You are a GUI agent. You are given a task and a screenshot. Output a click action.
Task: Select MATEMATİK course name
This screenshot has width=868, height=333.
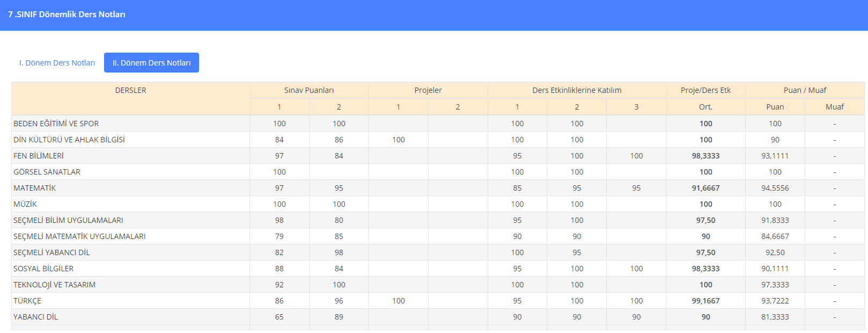pos(35,188)
